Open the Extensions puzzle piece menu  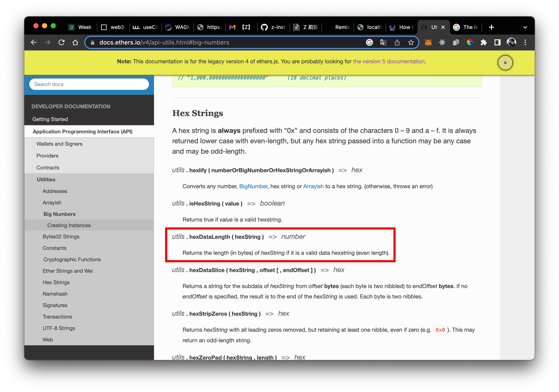pos(484,43)
